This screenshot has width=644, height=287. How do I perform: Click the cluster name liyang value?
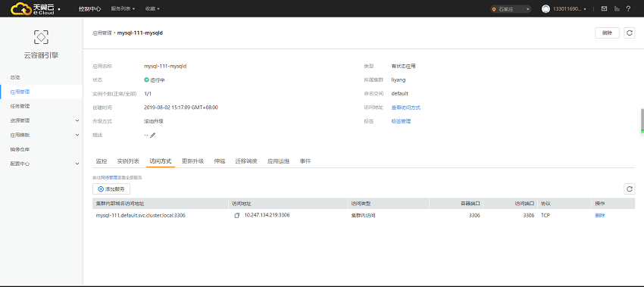[x=399, y=80]
